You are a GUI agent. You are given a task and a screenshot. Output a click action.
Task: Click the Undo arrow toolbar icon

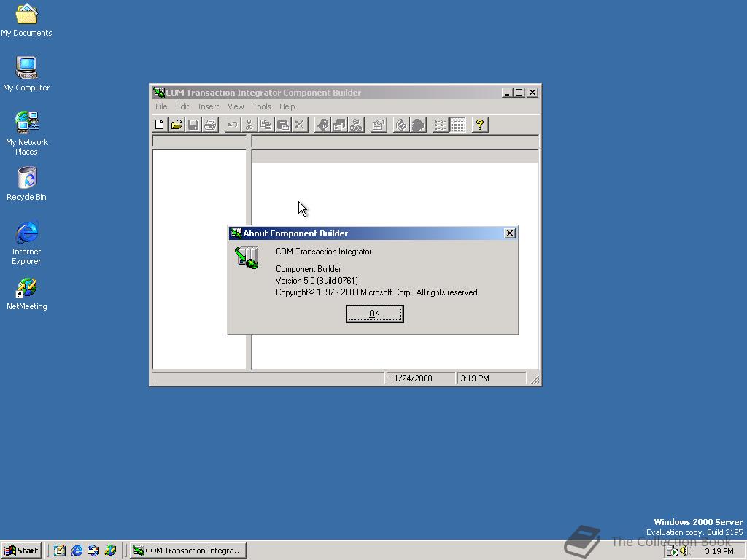tap(233, 125)
